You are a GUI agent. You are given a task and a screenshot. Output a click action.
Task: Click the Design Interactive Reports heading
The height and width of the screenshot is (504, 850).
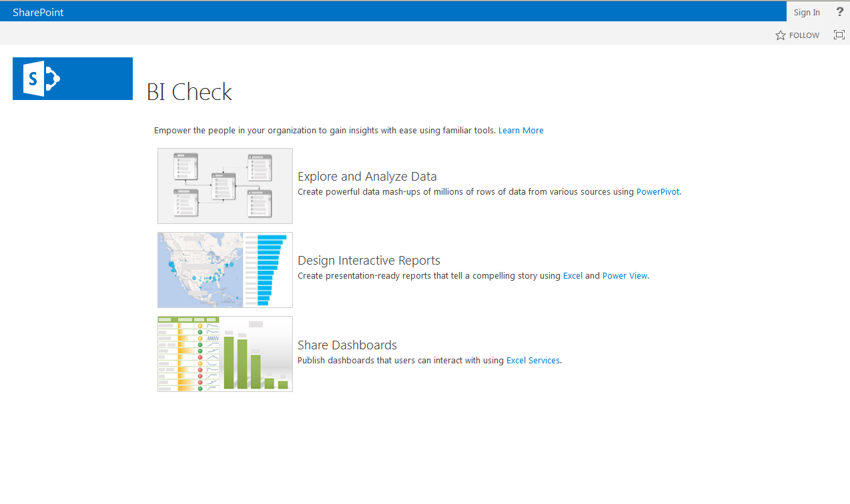click(368, 261)
